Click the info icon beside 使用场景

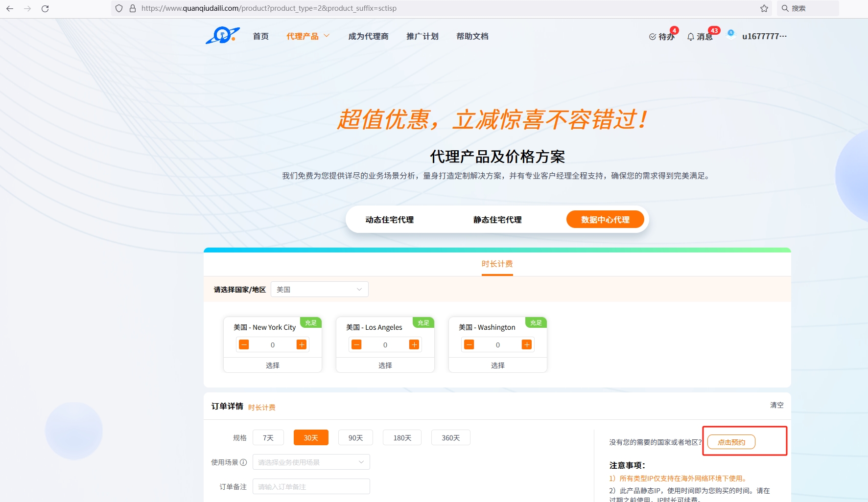point(243,462)
